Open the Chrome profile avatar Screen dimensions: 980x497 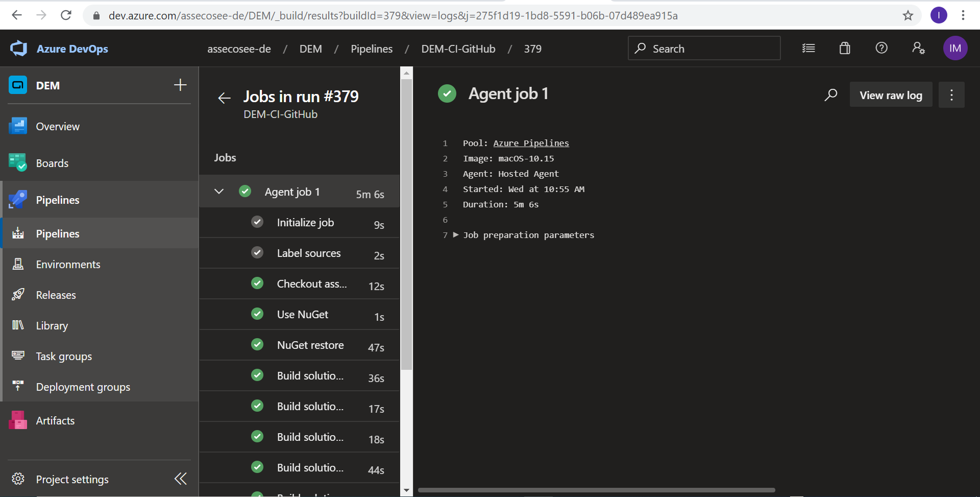tap(939, 15)
